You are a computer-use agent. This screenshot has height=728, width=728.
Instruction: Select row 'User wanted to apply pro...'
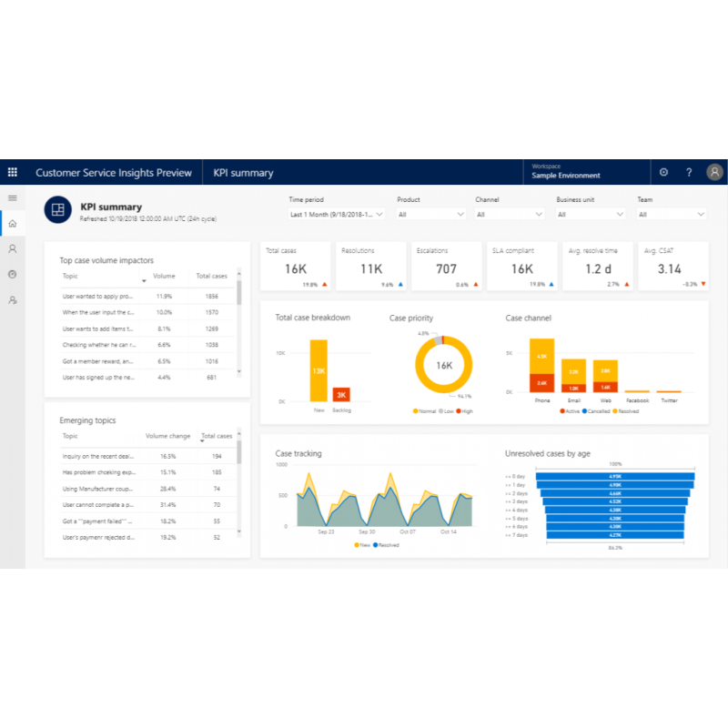click(147, 297)
